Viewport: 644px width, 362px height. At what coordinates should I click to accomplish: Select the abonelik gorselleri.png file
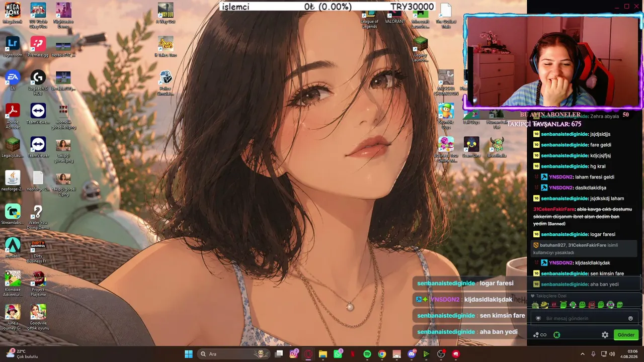(x=63, y=116)
